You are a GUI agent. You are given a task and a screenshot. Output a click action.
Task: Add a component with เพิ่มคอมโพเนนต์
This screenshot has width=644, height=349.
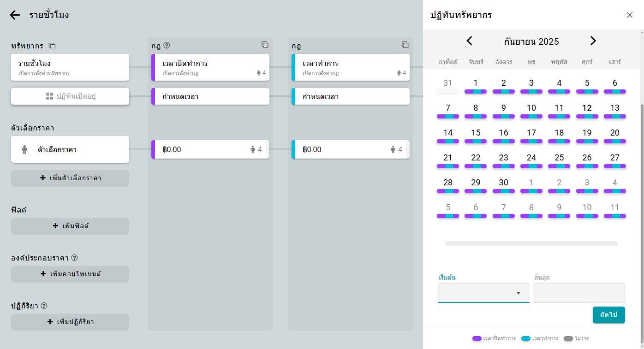click(70, 274)
